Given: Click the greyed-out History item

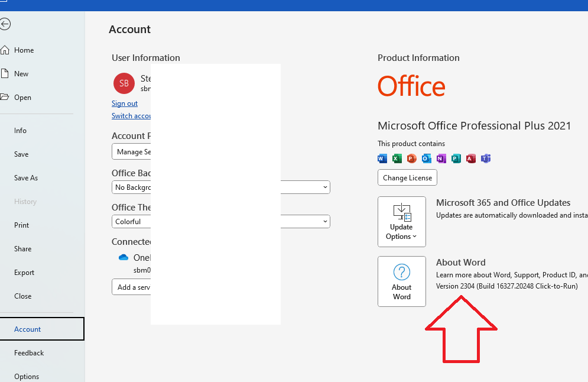Looking at the screenshot, I should coord(25,202).
